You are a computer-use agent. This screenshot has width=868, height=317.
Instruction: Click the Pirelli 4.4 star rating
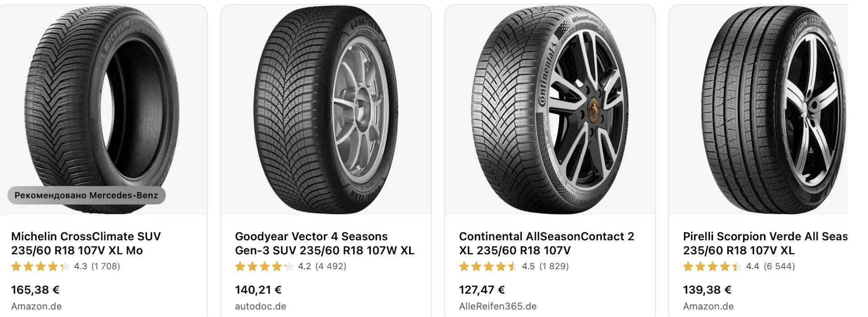(x=738, y=266)
